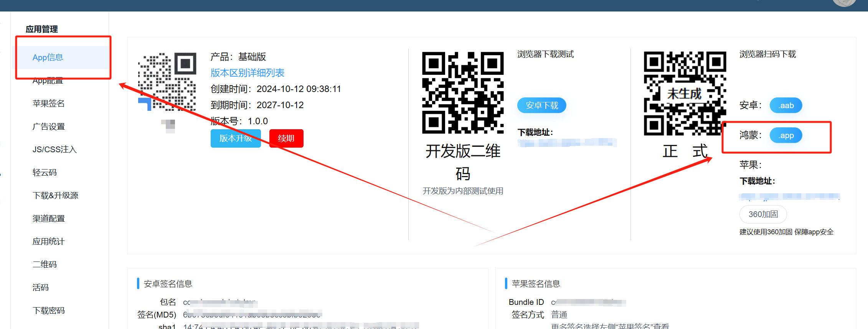Go to 苹果签名 in sidebar

pyautogui.click(x=48, y=104)
